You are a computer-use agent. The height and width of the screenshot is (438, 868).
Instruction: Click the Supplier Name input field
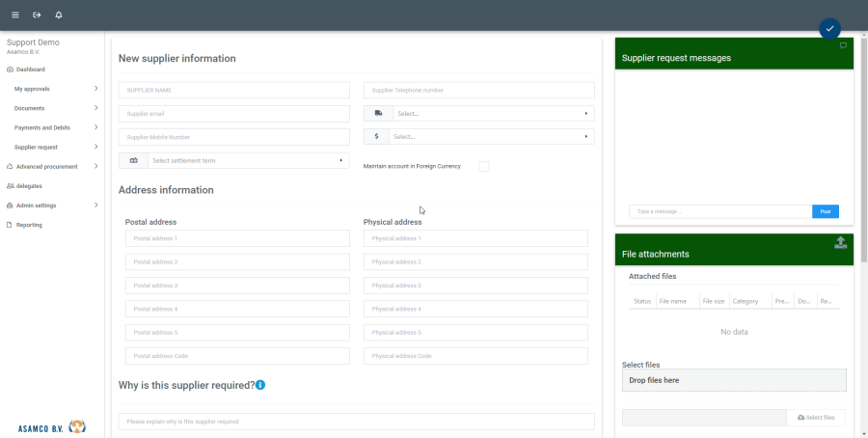coord(233,90)
